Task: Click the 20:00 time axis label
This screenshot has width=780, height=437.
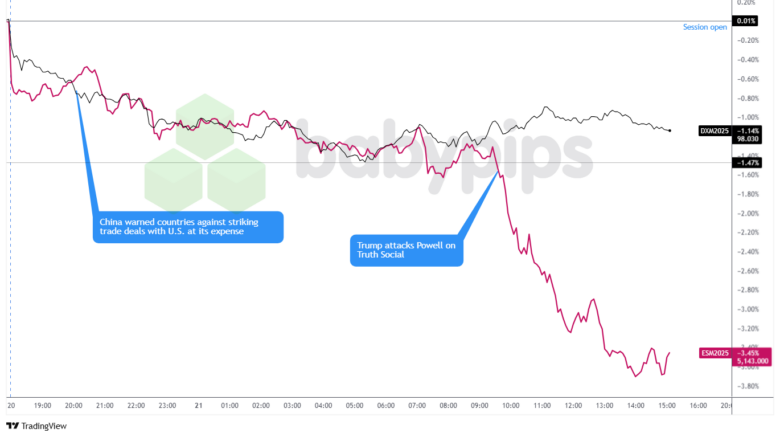Action: coord(73,406)
